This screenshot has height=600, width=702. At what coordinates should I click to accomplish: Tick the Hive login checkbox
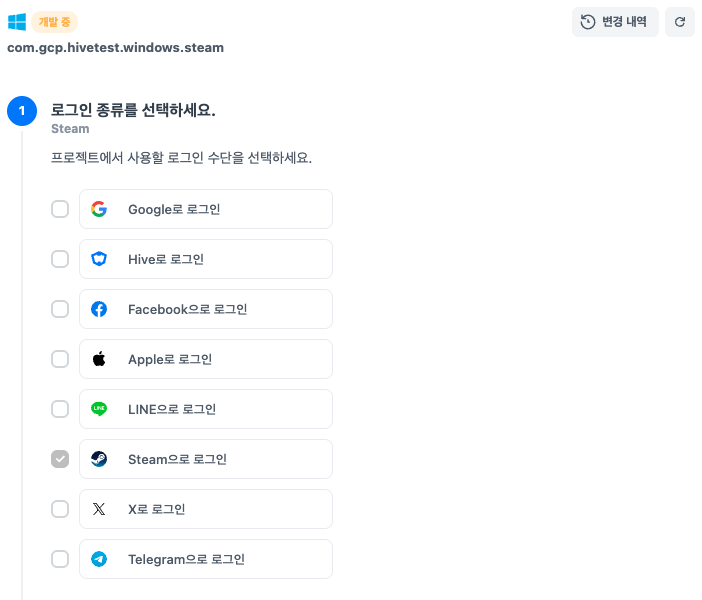point(60,259)
